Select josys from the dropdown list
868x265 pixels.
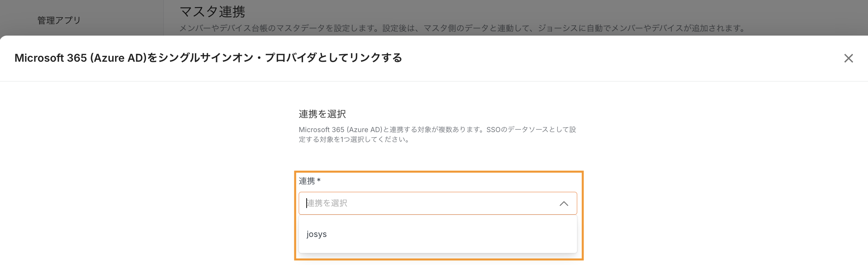click(317, 234)
